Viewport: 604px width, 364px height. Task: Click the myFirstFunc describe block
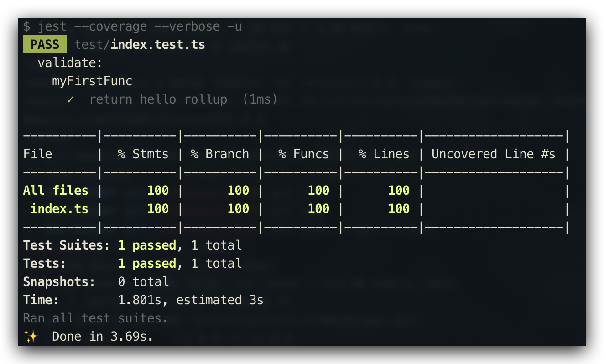92,81
